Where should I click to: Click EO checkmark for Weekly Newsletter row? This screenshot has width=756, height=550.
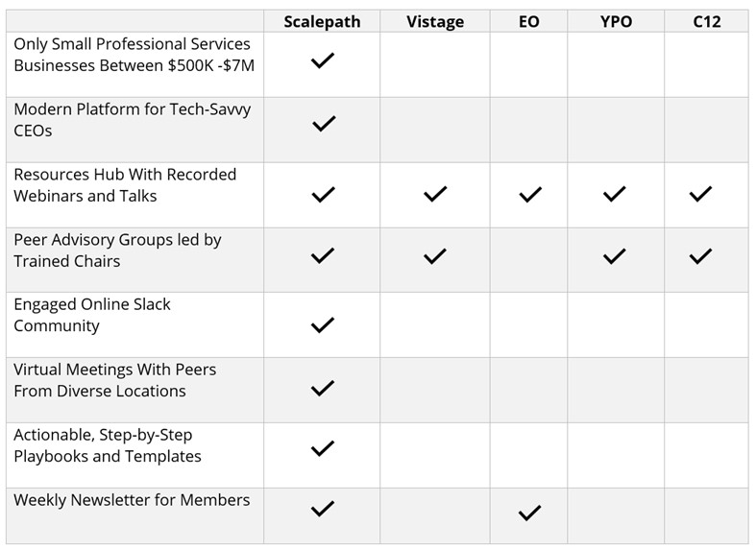[x=530, y=513]
